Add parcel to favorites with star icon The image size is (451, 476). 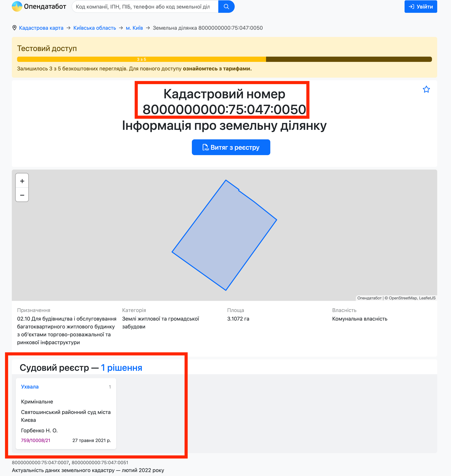coord(426,89)
